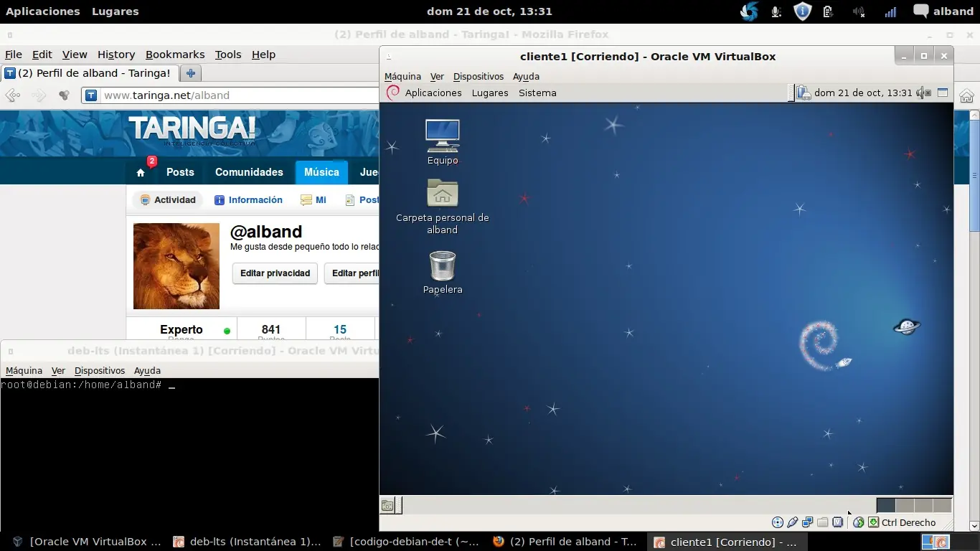980x551 pixels.
Task: Open the Papelera trash icon on guest desktop
Action: (442, 273)
